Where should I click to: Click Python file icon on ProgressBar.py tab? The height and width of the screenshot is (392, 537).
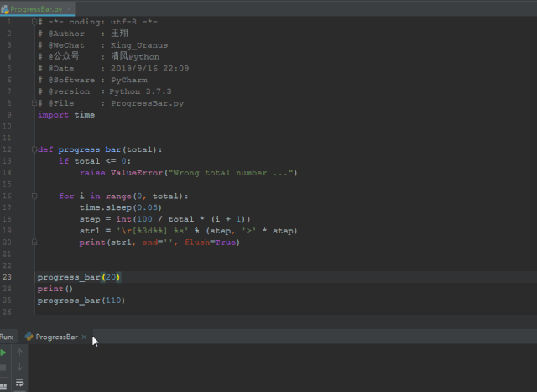(x=4, y=9)
